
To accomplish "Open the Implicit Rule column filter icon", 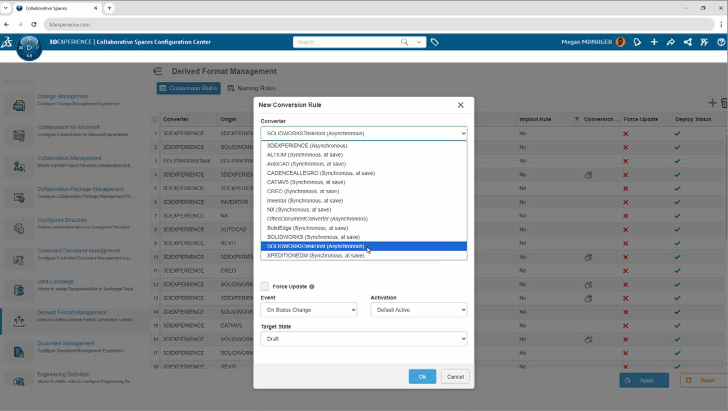I will pyautogui.click(x=577, y=119).
